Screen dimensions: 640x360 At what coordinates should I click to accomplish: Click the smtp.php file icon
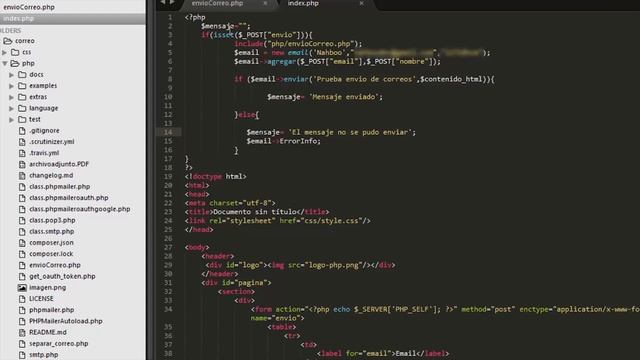coord(22,355)
